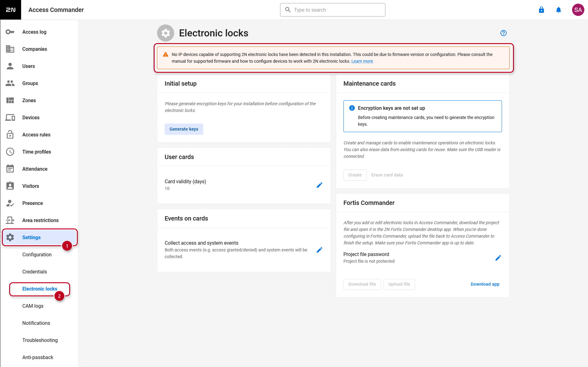Click the Devices monitor icon
This screenshot has width=588, height=367.
(10, 117)
